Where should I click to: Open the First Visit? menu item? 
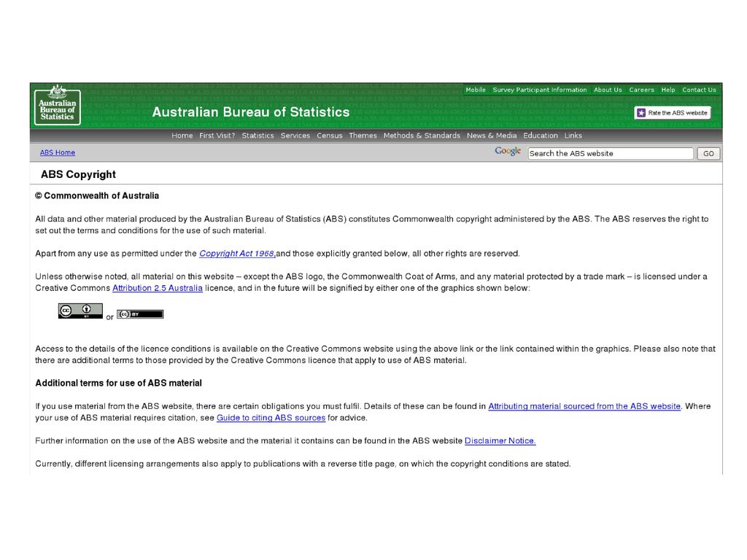pos(217,136)
